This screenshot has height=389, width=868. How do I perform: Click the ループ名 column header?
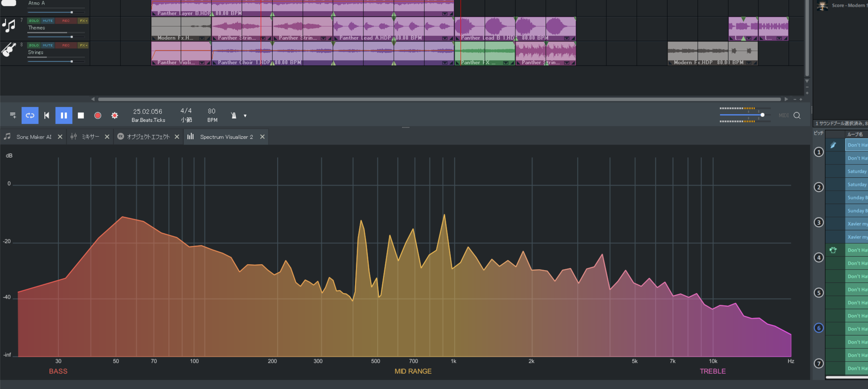[855, 134]
